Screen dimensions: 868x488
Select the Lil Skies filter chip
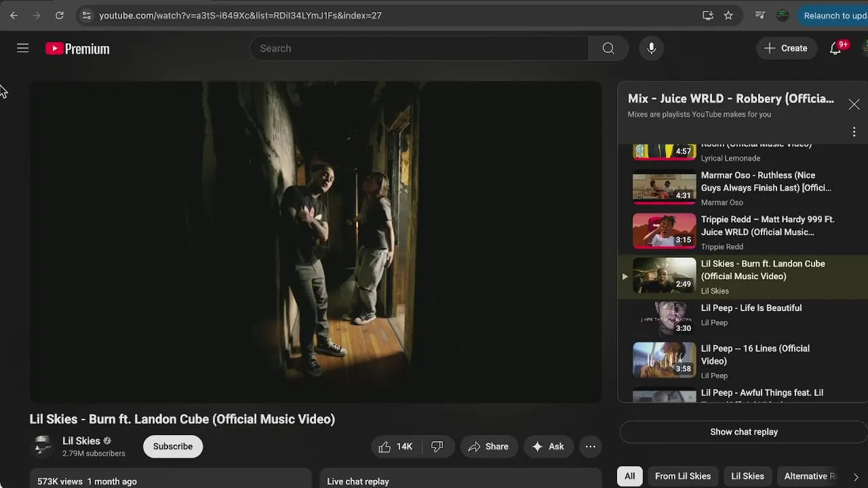pyautogui.click(x=747, y=476)
